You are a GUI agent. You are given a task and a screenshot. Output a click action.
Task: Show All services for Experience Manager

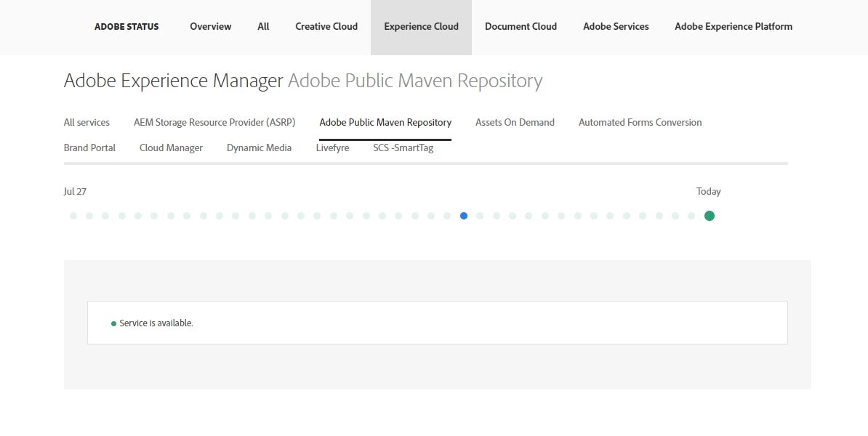(x=87, y=122)
